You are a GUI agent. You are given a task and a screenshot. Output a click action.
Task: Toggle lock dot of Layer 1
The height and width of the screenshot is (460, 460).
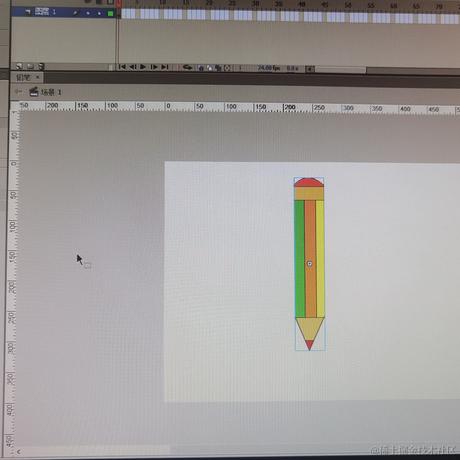click(x=99, y=13)
